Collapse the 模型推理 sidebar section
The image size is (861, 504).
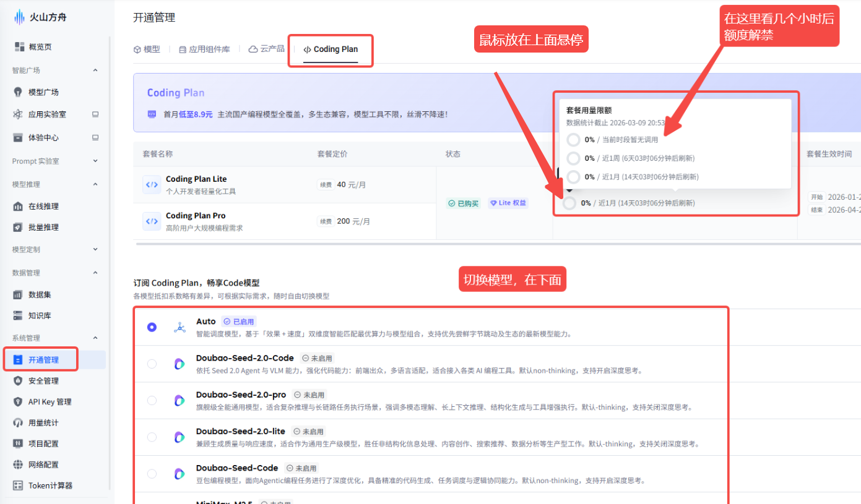click(x=95, y=184)
